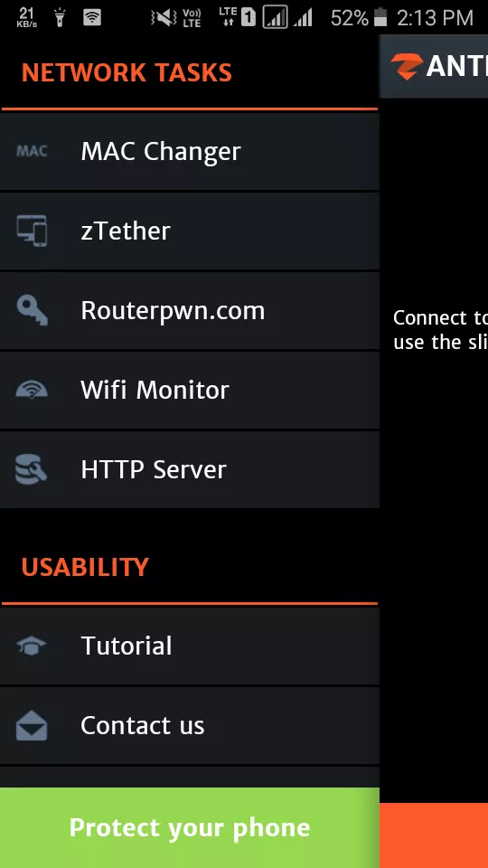The image size is (488, 868).
Task: Tap the database wrench icon for HTTP Server
Action: tap(32, 469)
